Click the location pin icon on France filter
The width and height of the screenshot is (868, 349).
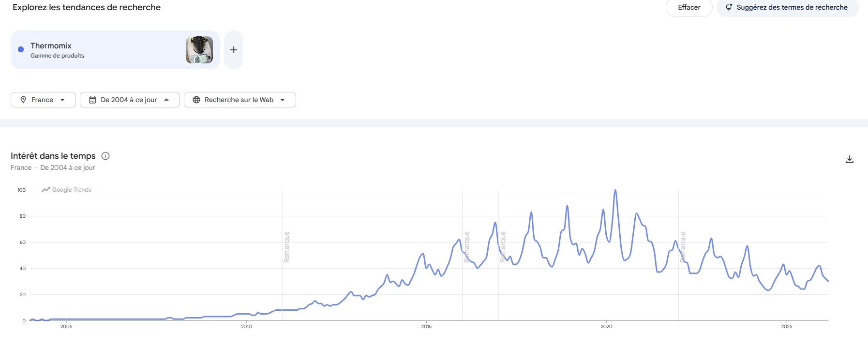point(23,100)
